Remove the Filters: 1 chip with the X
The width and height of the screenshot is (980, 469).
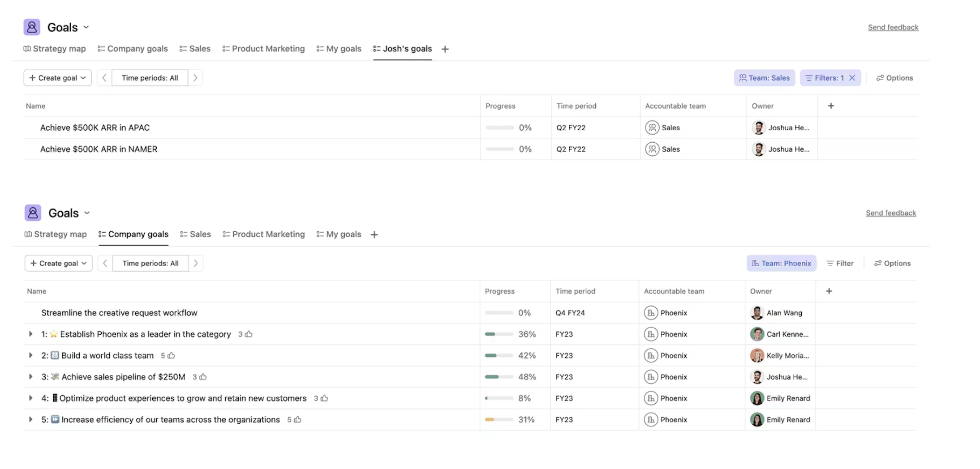click(x=853, y=77)
